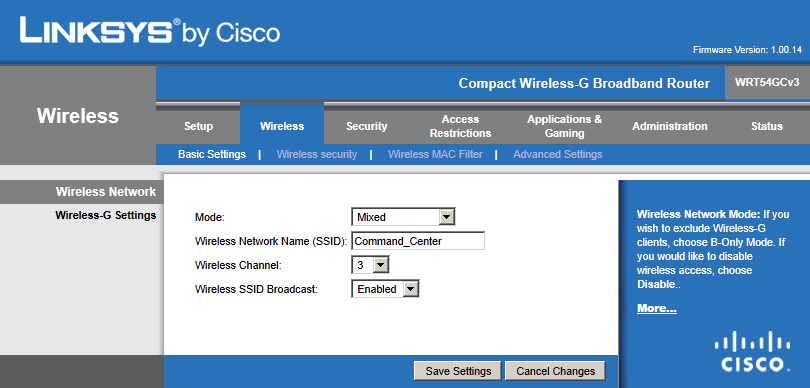This screenshot has width=810, height=388.
Task: Select the Basic Settings sub-tab
Action: tap(212, 154)
